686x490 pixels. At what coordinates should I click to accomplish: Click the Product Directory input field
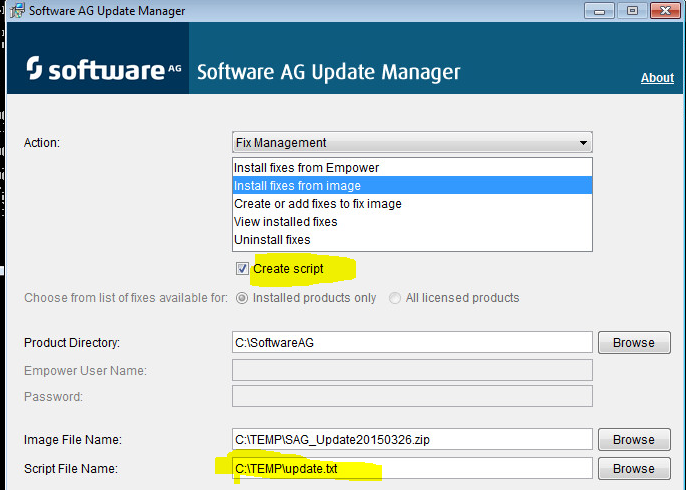coord(412,342)
